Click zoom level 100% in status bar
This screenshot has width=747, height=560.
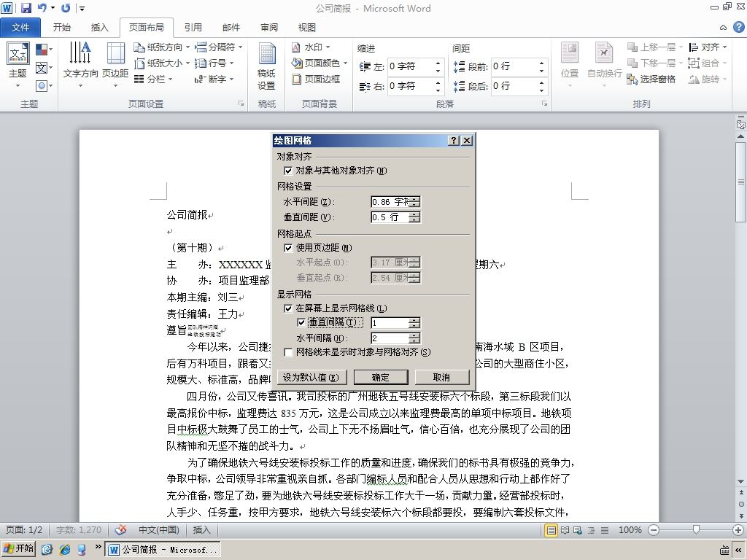coord(630,530)
